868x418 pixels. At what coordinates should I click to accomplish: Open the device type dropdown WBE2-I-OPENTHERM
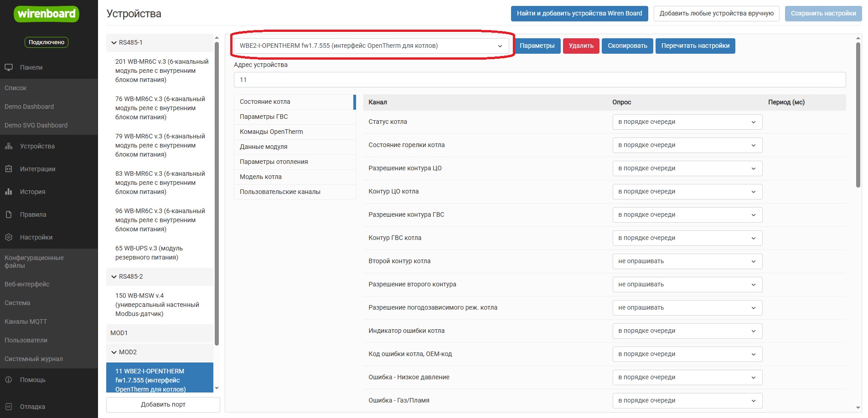[x=371, y=46]
